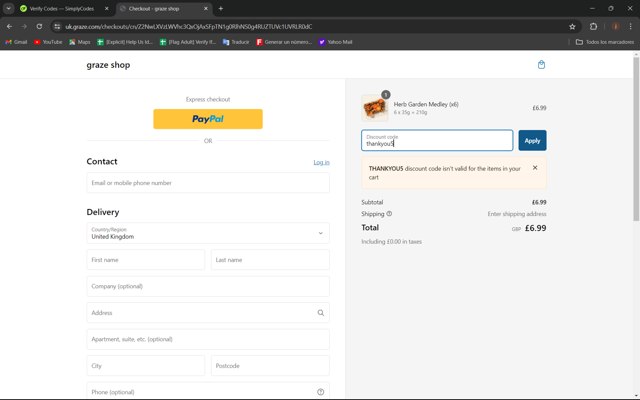The width and height of the screenshot is (640, 400).
Task: Focus the Postcode field
Action: [x=270, y=366]
